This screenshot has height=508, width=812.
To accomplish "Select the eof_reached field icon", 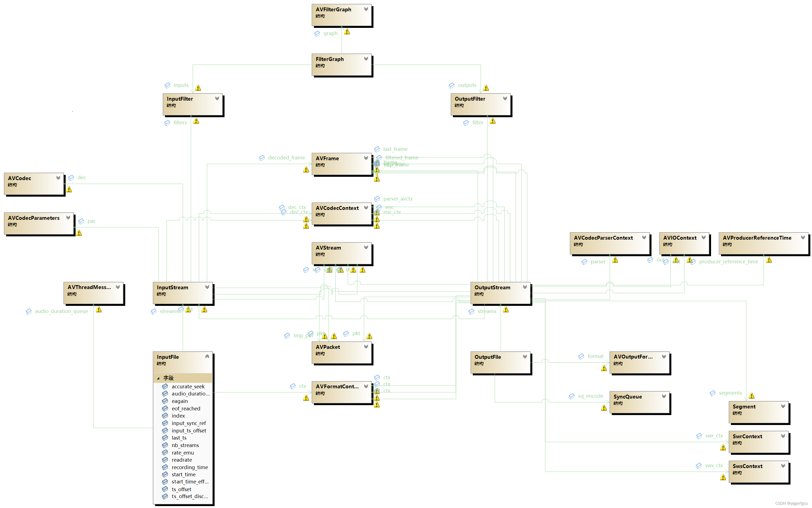I will (x=165, y=408).
